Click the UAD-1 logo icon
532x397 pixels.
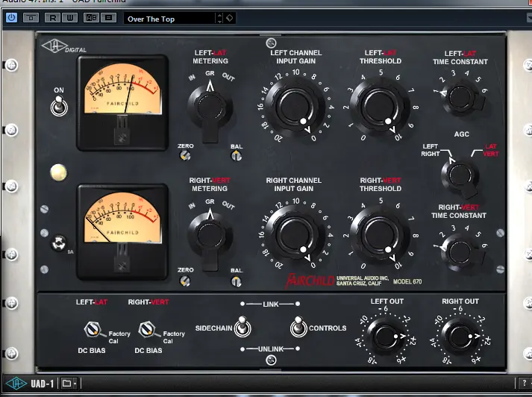tap(16, 384)
